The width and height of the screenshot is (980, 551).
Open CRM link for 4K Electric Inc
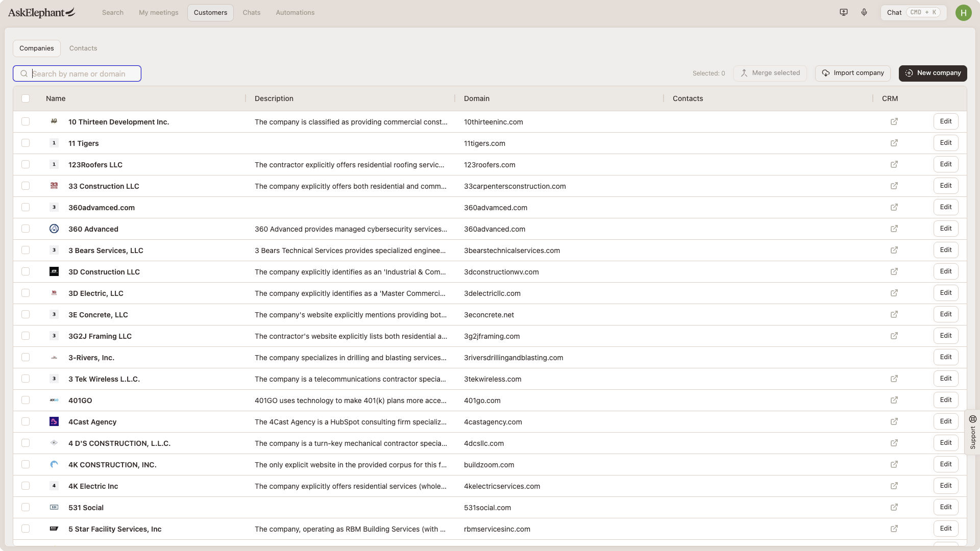click(894, 486)
